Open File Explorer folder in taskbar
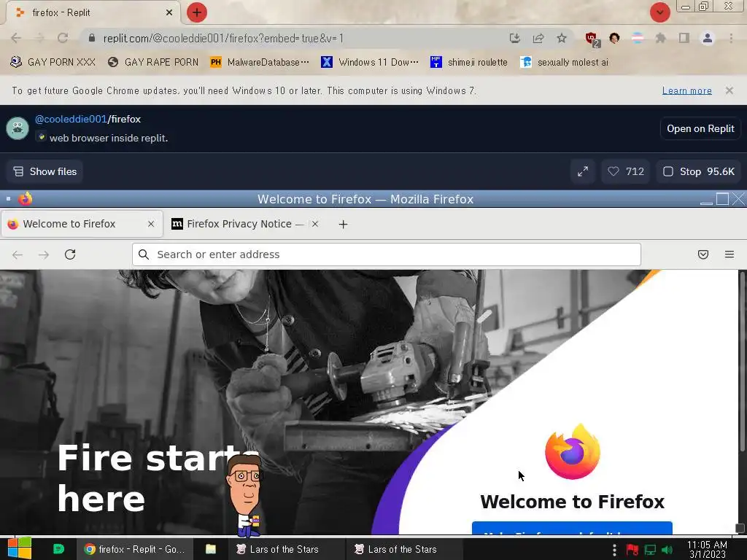Viewport: 747px width, 560px height. pyautogui.click(x=211, y=549)
